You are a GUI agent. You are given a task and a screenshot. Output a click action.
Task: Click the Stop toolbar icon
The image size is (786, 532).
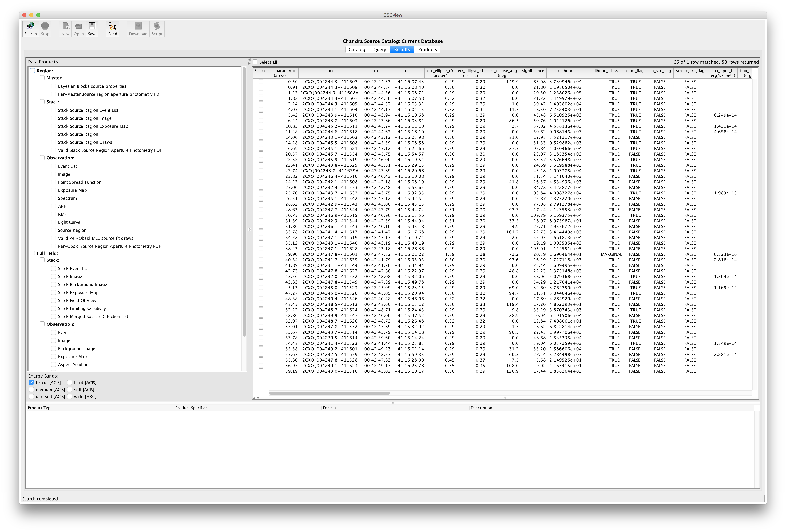pyautogui.click(x=45, y=26)
